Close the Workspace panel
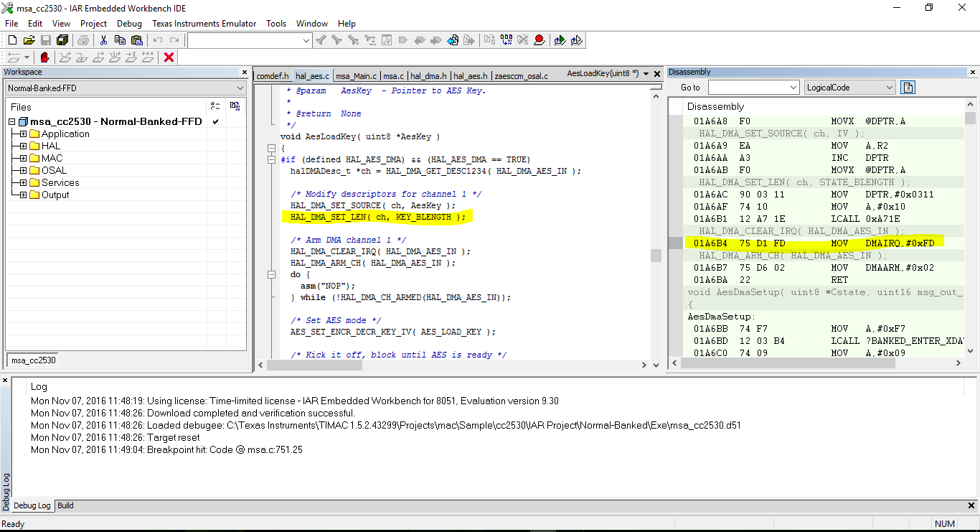The height and width of the screenshot is (532, 980). tap(243, 73)
